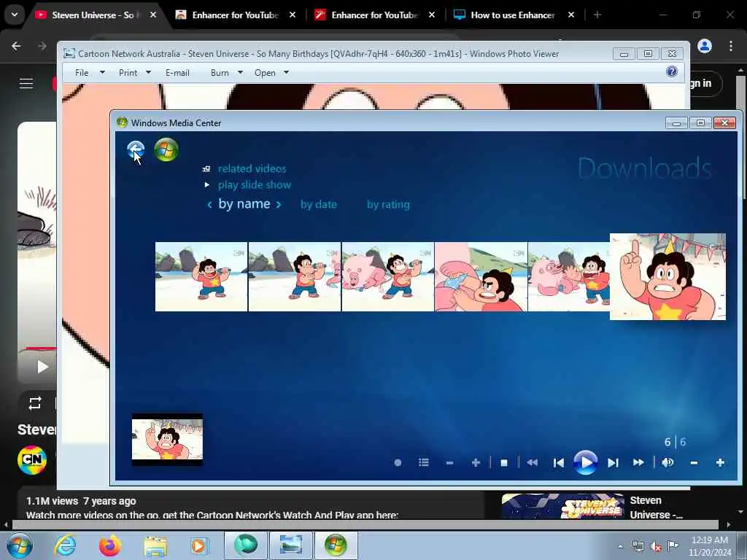The height and width of the screenshot is (560, 747).
Task: Click muted speaker tray icon
Action: 656,546
